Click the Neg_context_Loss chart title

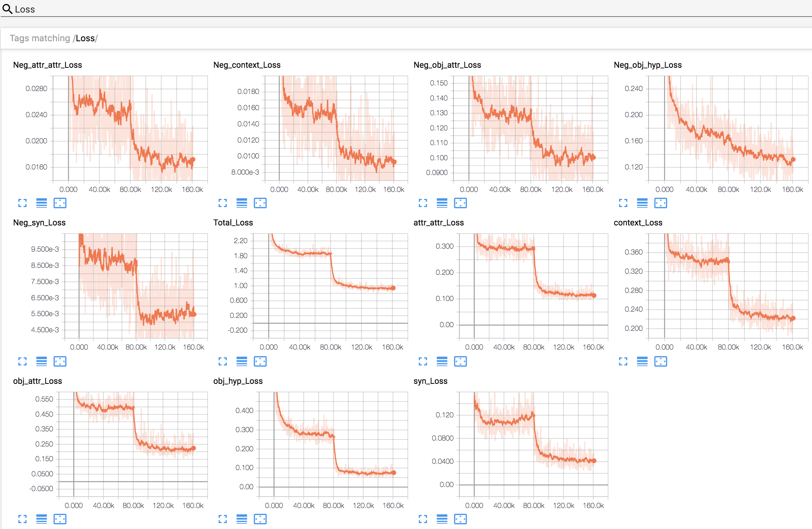(247, 65)
